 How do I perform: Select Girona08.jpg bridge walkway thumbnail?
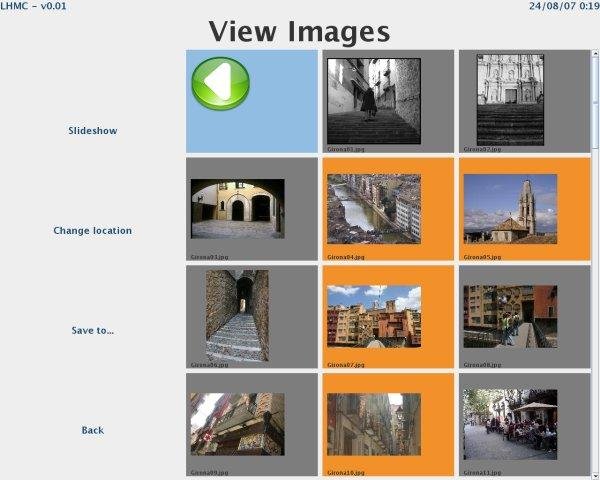[510, 317]
